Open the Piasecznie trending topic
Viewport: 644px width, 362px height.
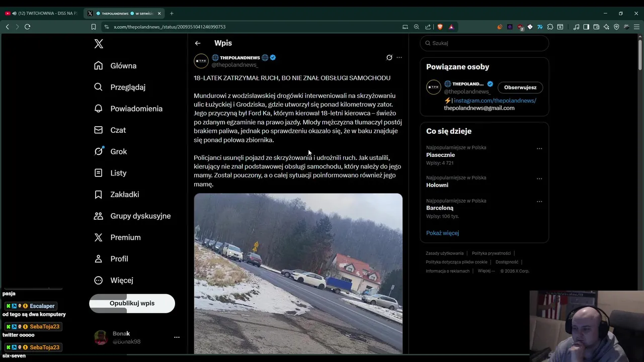pyautogui.click(x=440, y=155)
